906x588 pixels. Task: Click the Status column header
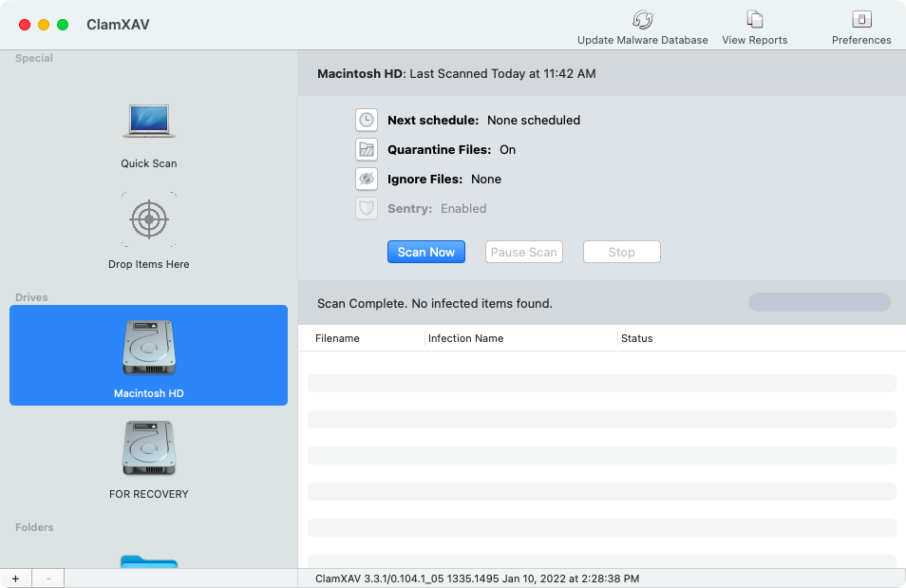tap(636, 338)
